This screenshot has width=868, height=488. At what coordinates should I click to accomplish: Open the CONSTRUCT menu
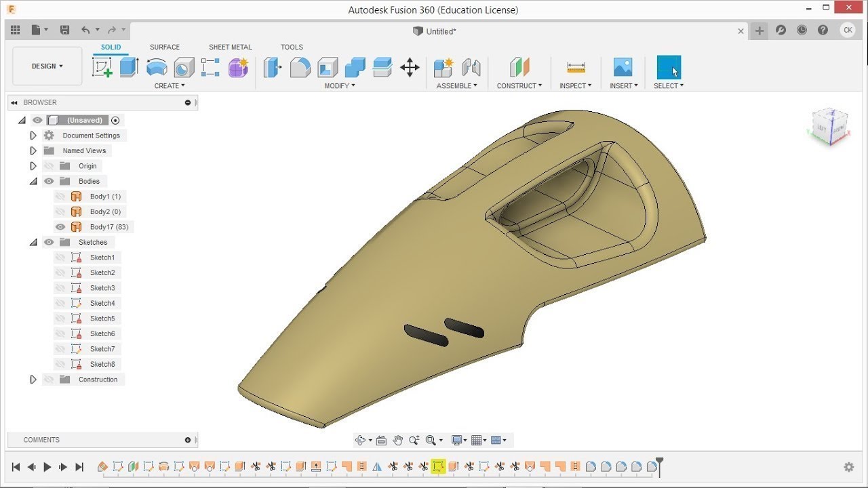click(x=519, y=86)
